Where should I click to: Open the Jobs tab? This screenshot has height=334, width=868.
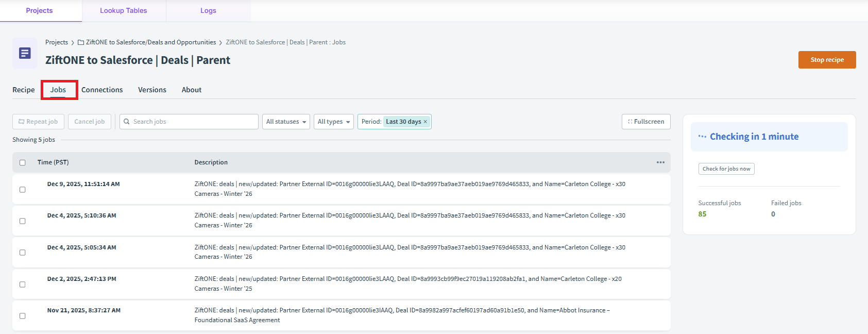point(58,90)
